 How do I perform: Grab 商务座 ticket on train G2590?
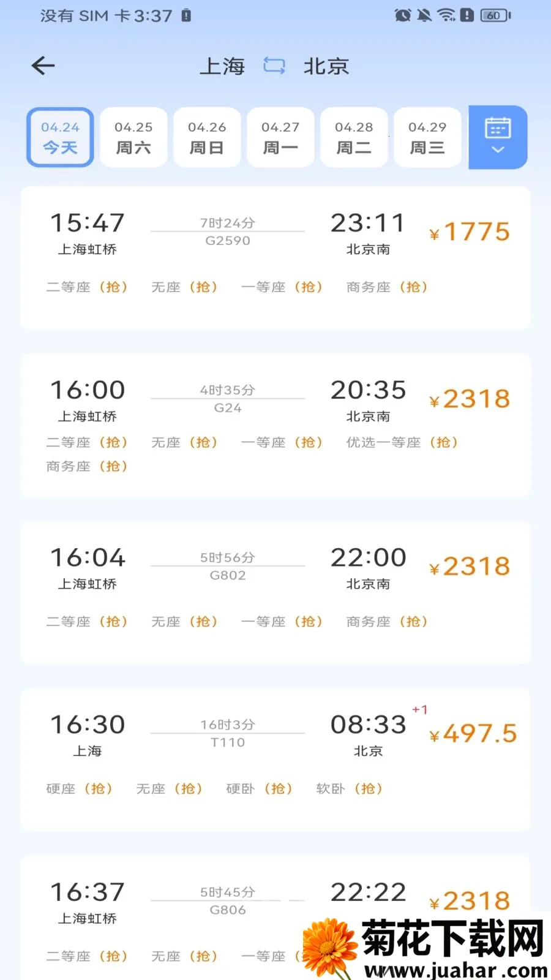coord(387,287)
